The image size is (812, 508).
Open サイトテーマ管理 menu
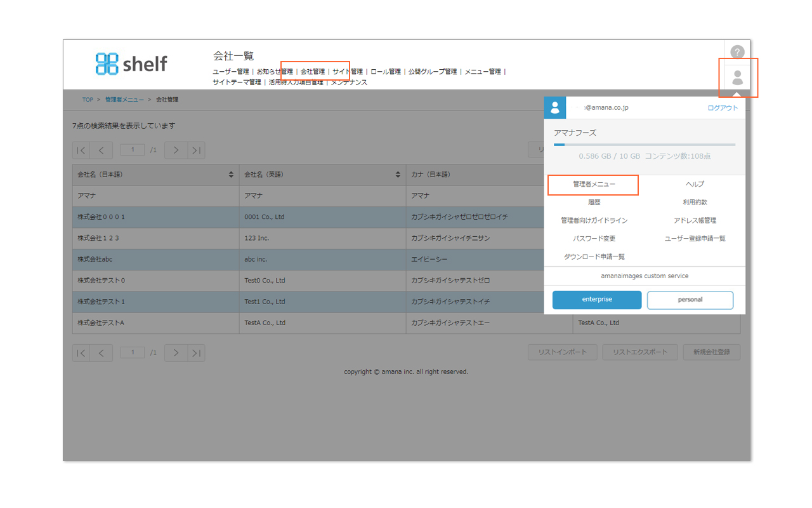point(237,83)
